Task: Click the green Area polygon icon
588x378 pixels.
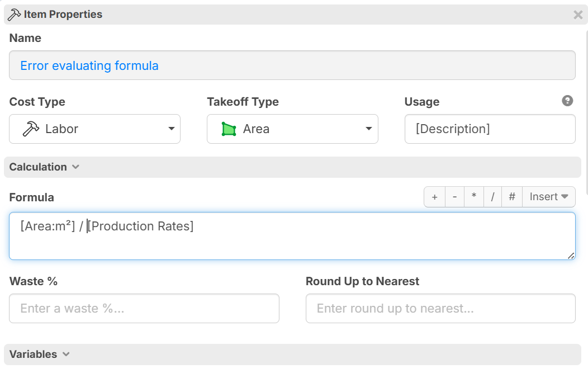Action: [x=229, y=129]
